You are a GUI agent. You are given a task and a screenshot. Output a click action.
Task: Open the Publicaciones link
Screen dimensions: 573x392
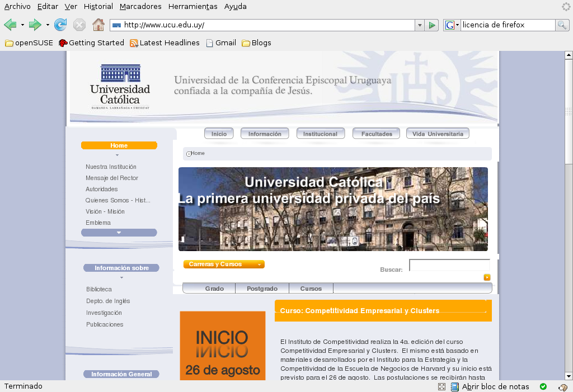pos(105,324)
